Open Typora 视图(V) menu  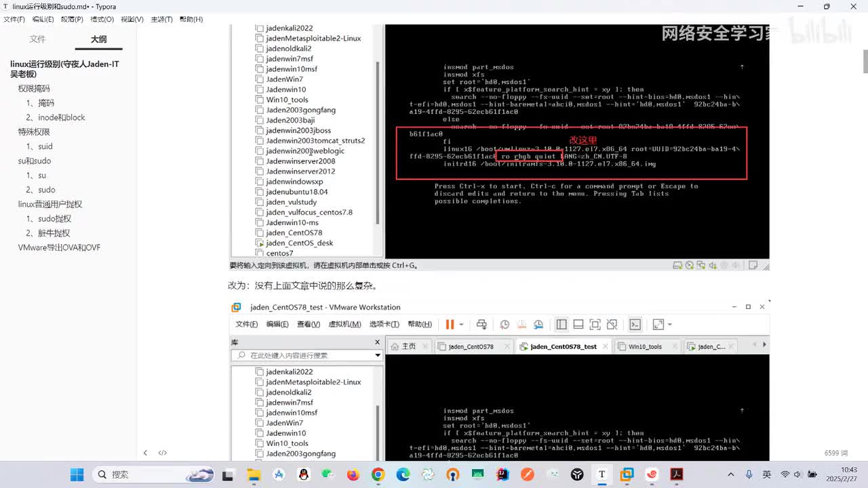132,20
